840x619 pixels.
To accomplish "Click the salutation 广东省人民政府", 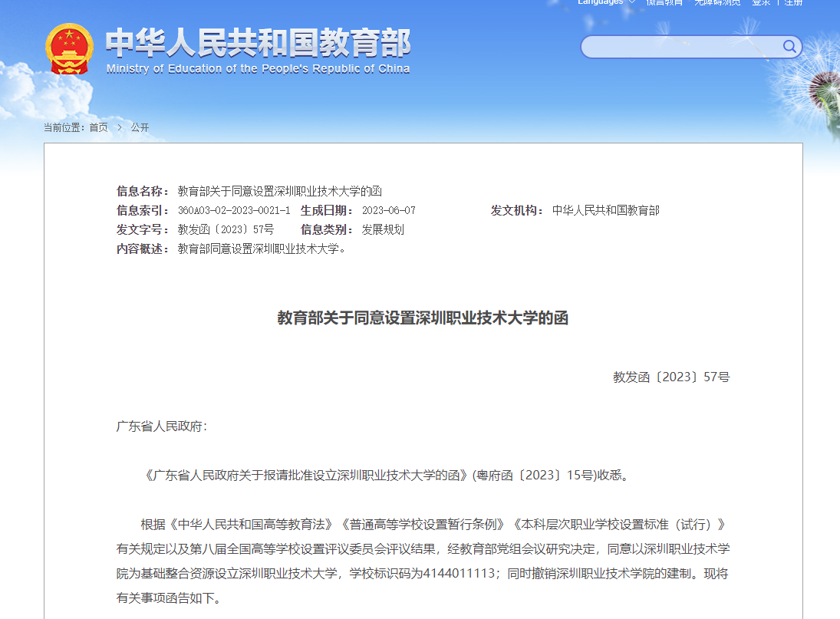I will pyautogui.click(x=162, y=426).
